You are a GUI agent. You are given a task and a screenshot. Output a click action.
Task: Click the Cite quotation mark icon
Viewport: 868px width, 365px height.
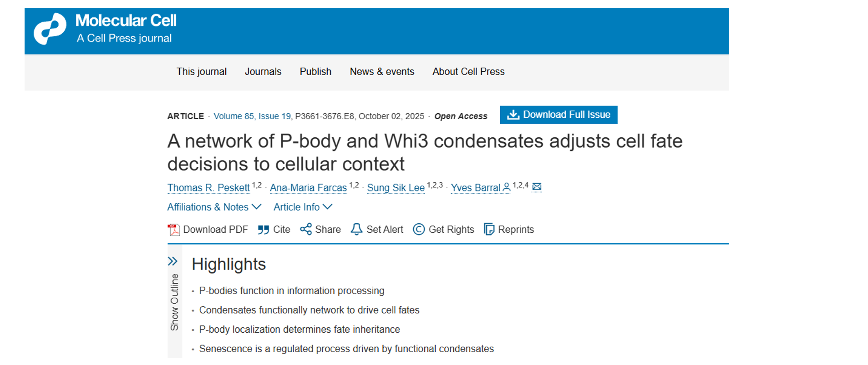click(263, 230)
